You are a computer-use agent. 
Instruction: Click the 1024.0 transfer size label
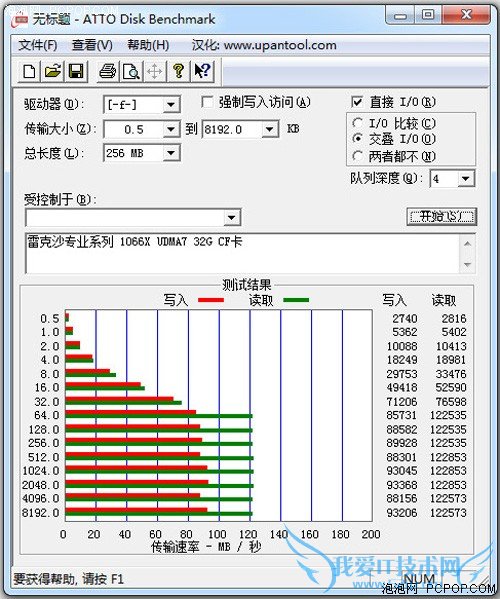(41, 471)
